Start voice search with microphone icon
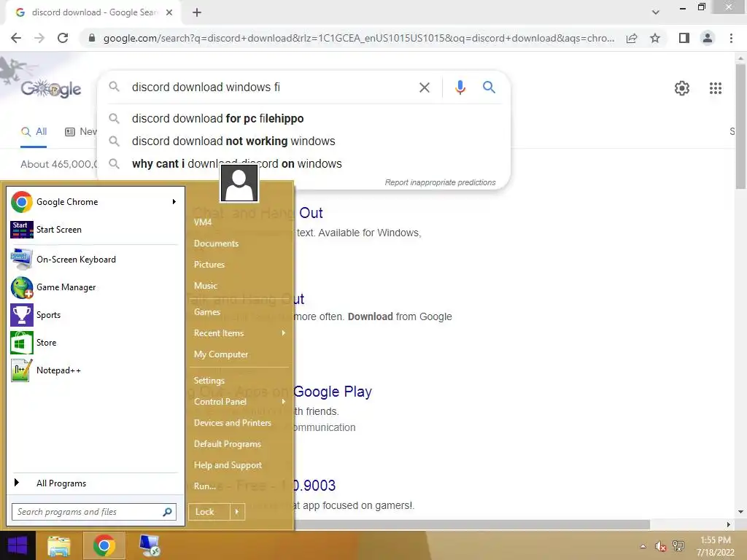Screen dimensions: 747x560 (460, 87)
